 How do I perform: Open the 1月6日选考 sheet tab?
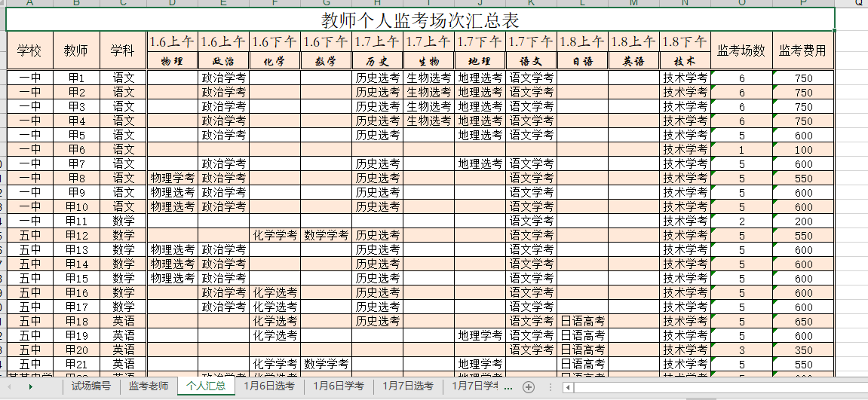pos(269,386)
